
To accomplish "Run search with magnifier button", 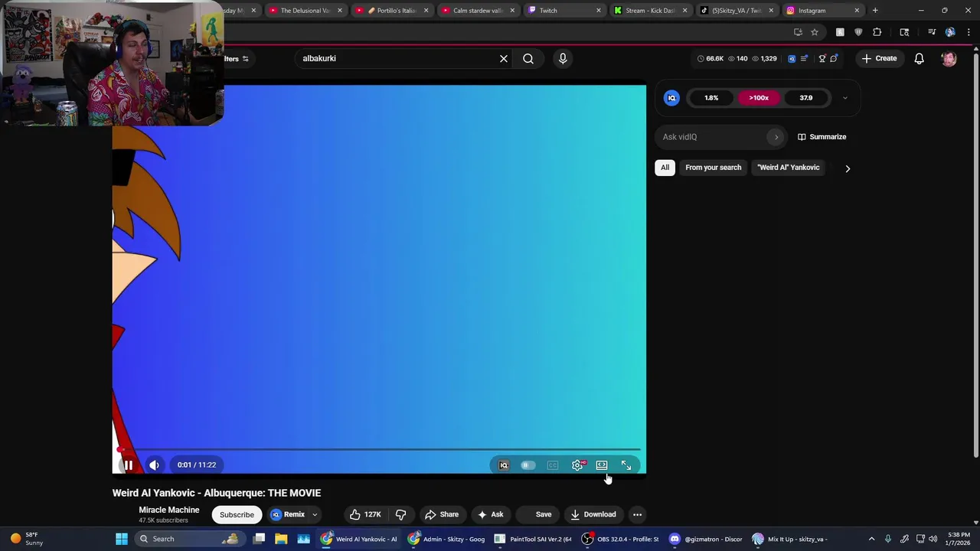I will pyautogui.click(x=528, y=59).
